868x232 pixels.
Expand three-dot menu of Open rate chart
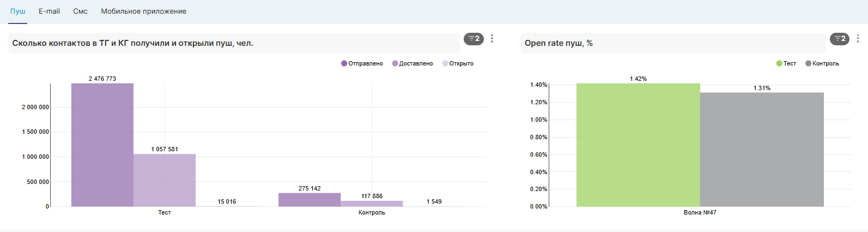click(x=858, y=39)
